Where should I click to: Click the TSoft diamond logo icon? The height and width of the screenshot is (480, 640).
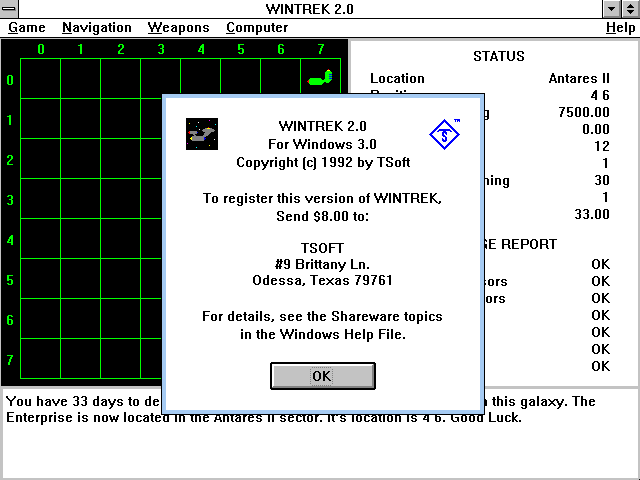(444, 133)
